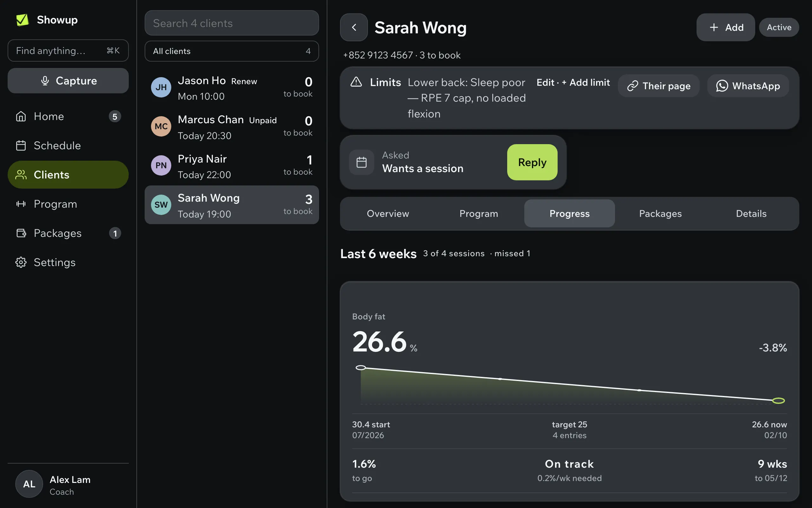Viewport: 812px width, 508px height.
Task: Click the 5 badge beside Home
Action: 115,116
